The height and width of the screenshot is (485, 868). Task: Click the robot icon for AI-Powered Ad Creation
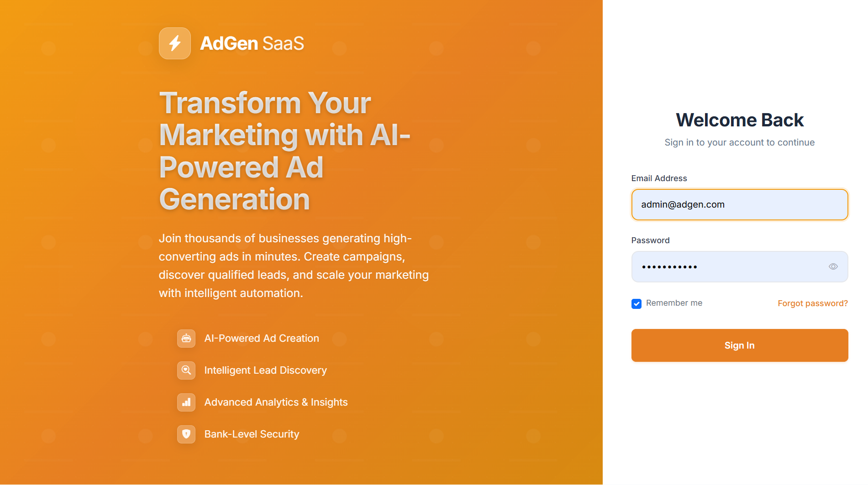pyautogui.click(x=186, y=339)
